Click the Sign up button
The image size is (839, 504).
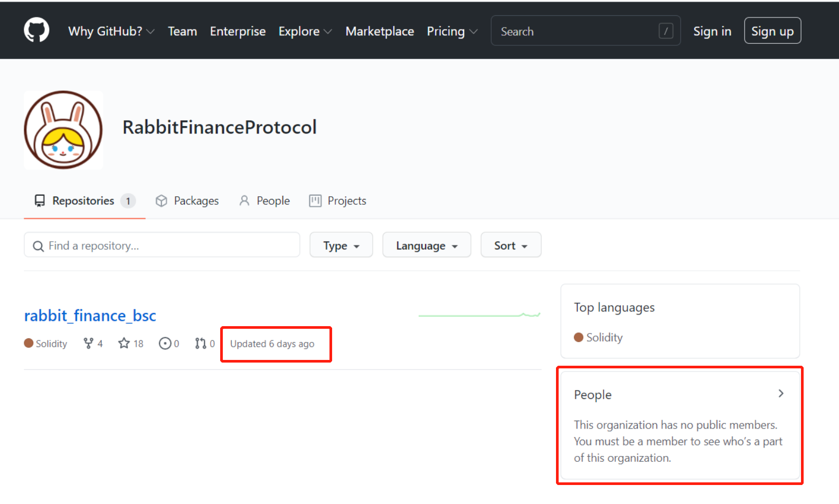772,31
